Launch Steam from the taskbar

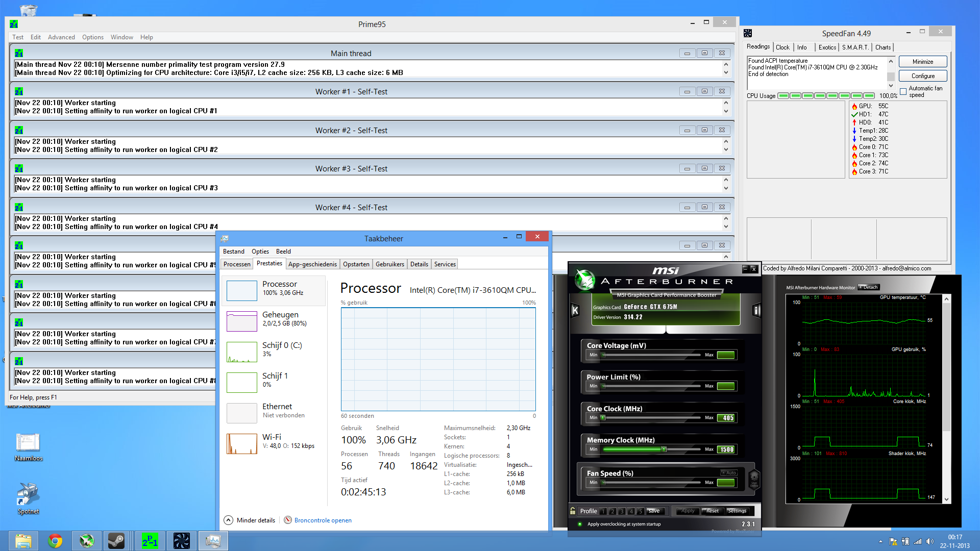[x=116, y=541]
